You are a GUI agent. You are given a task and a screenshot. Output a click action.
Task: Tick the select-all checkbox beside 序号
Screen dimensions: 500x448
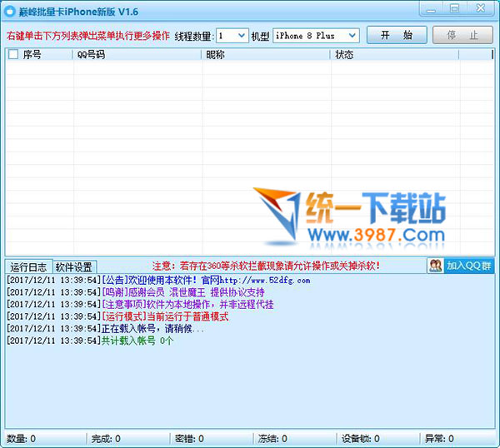13,54
